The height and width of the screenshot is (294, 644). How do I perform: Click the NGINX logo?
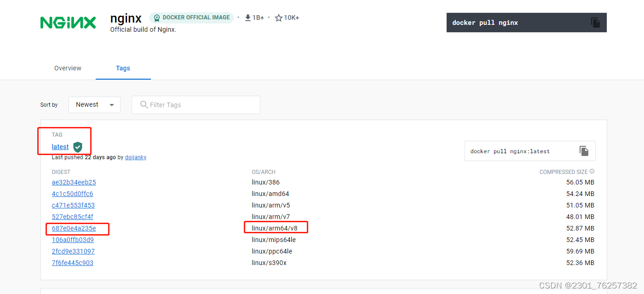pyautogui.click(x=68, y=22)
